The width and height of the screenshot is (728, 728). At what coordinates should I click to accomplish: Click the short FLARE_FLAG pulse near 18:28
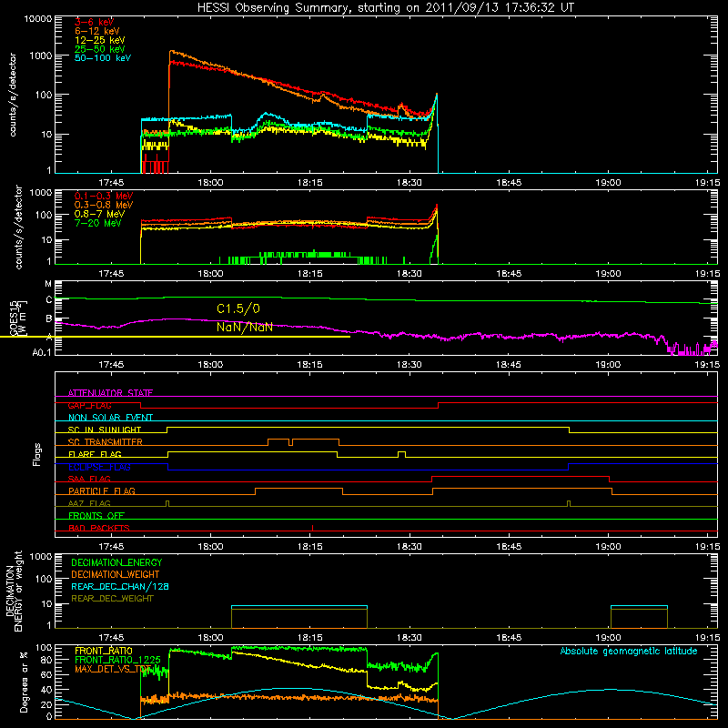401,454
